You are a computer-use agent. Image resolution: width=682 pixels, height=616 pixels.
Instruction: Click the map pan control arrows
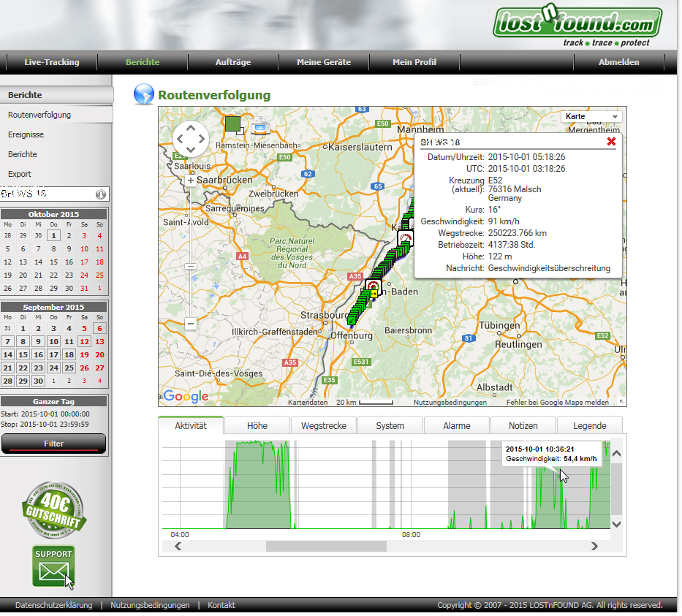[x=191, y=139]
